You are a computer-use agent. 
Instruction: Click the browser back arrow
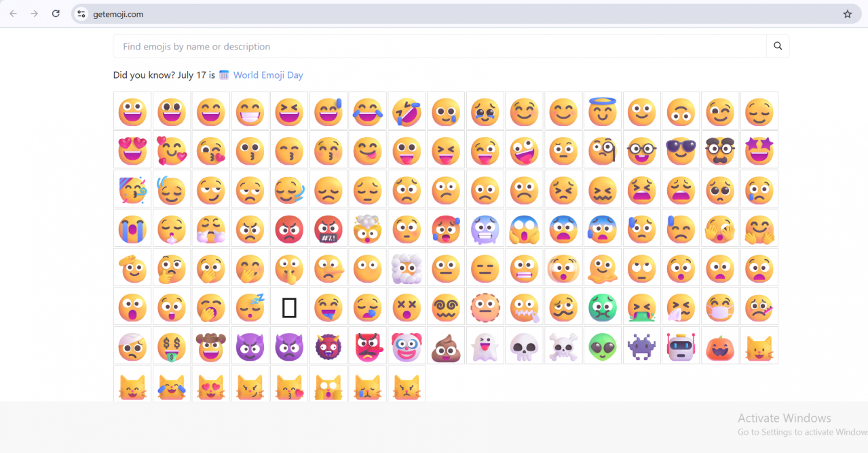point(13,14)
